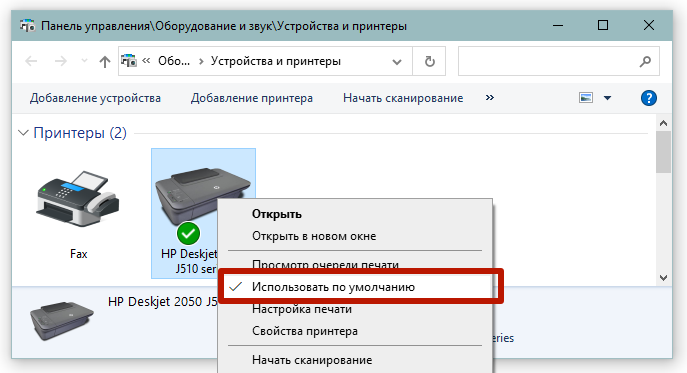Open Help with the question mark icon
This screenshot has width=687, height=373.
(x=648, y=98)
